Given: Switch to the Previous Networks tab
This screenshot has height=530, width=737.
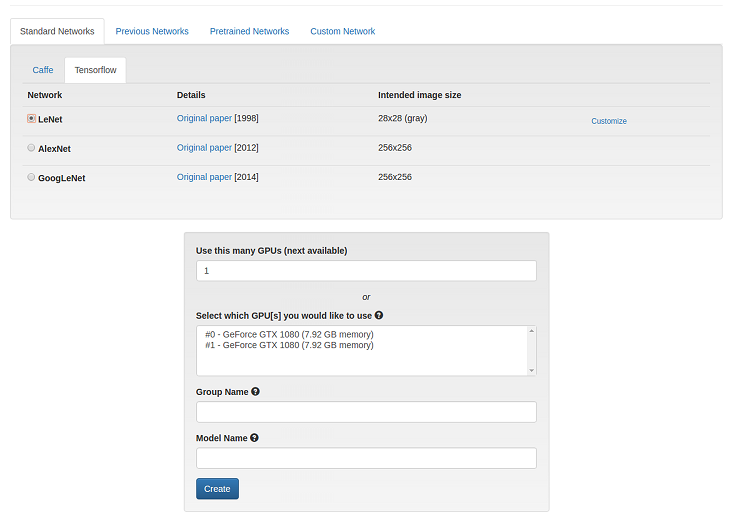Looking at the screenshot, I should tap(152, 31).
